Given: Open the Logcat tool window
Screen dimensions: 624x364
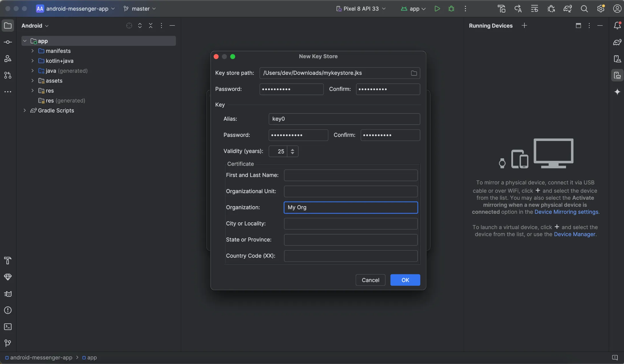Looking at the screenshot, I should point(8,294).
